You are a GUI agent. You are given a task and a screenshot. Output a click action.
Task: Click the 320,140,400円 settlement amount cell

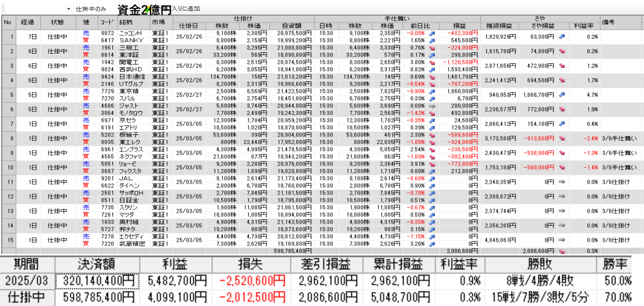click(97, 280)
